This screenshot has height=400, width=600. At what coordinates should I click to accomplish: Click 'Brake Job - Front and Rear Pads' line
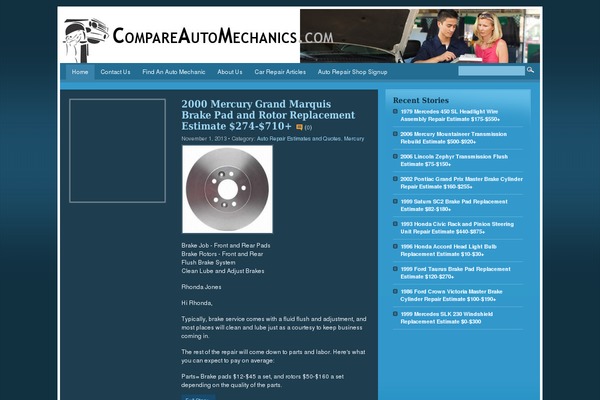point(226,245)
